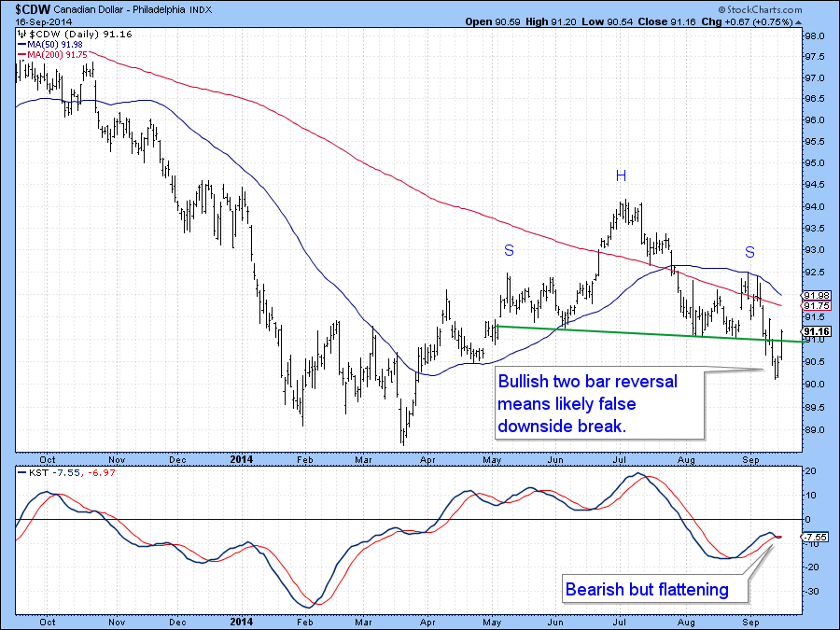Select the left 'S' shoulder label near May

point(509,250)
